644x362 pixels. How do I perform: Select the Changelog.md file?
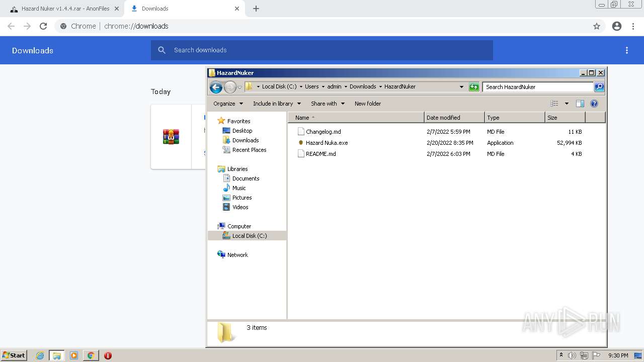click(323, 132)
